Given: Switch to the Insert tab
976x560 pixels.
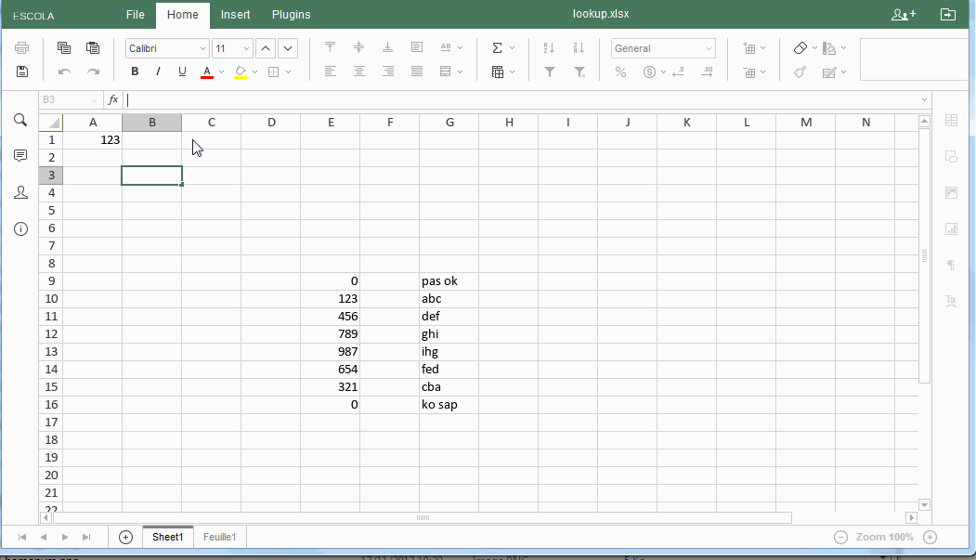Looking at the screenshot, I should pos(235,15).
